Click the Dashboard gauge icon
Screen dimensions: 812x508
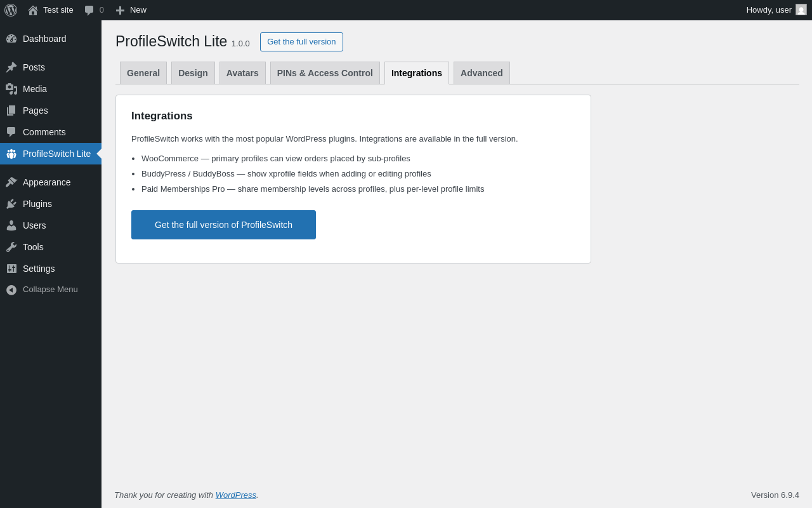11,39
